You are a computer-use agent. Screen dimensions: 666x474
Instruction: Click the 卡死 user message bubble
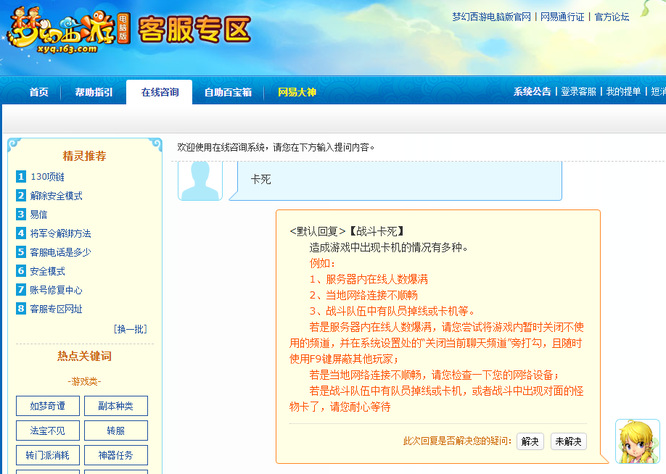pyautogui.click(x=395, y=181)
